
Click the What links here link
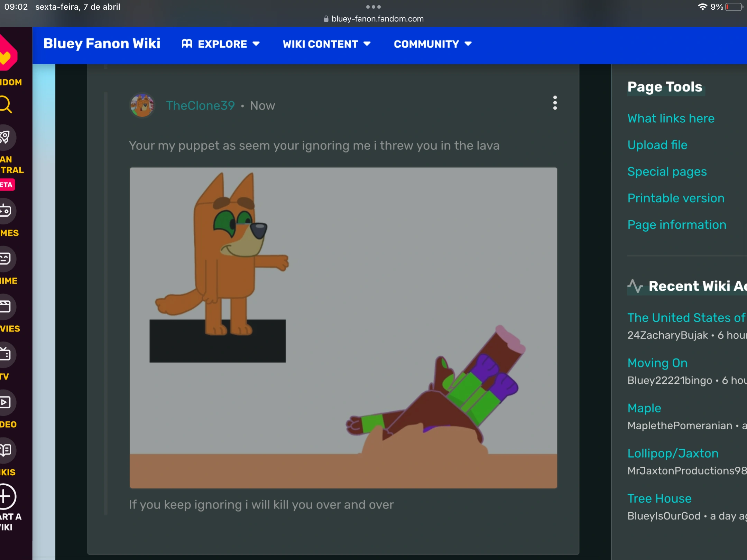[671, 118]
